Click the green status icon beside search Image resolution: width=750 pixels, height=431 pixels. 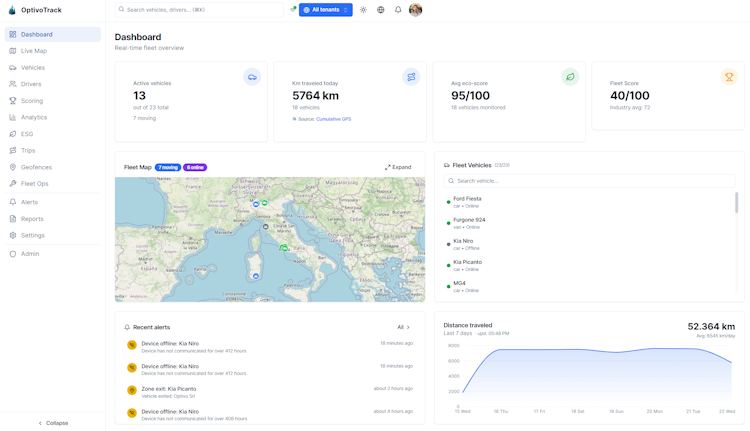tap(293, 9)
